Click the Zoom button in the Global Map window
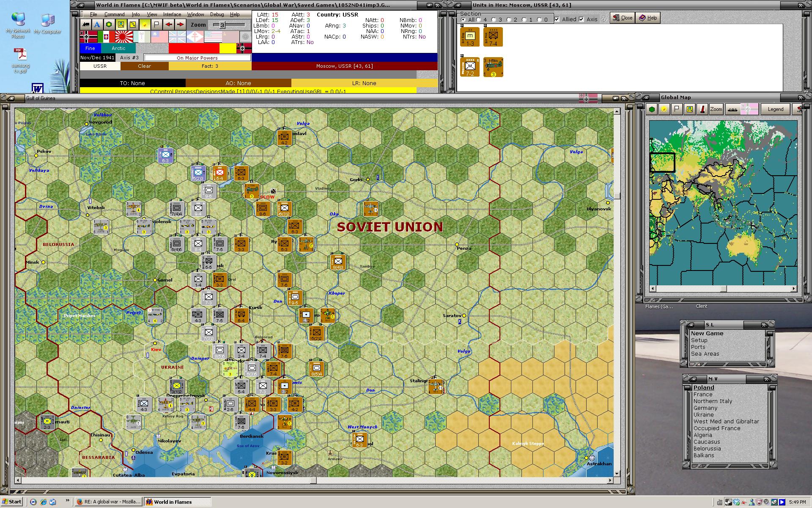 [716, 109]
